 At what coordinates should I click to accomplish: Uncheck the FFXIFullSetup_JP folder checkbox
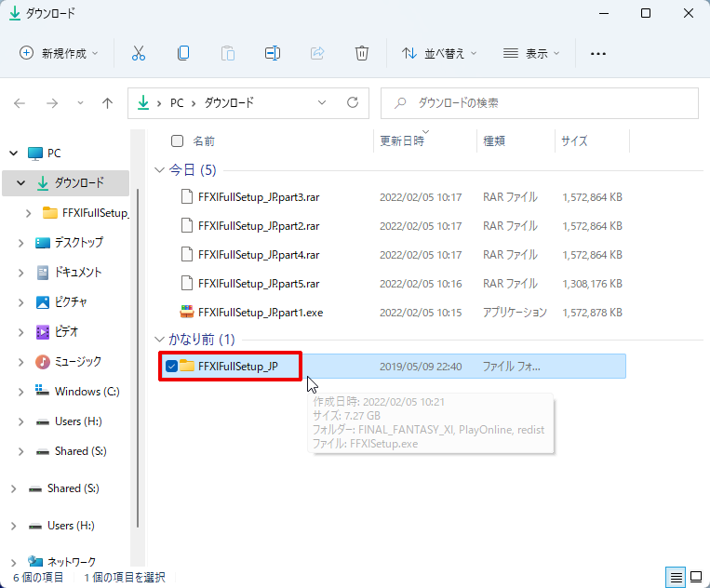click(x=171, y=367)
